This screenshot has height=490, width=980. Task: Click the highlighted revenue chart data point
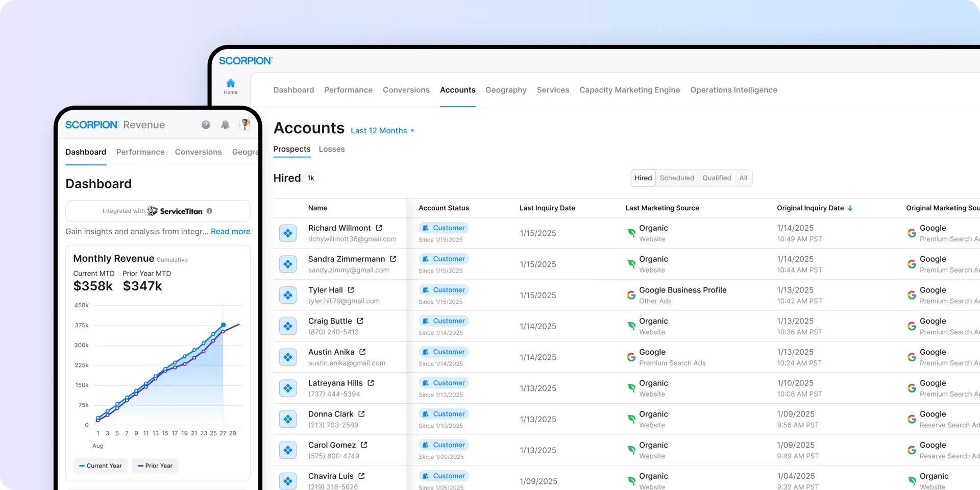tap(223, 325)
